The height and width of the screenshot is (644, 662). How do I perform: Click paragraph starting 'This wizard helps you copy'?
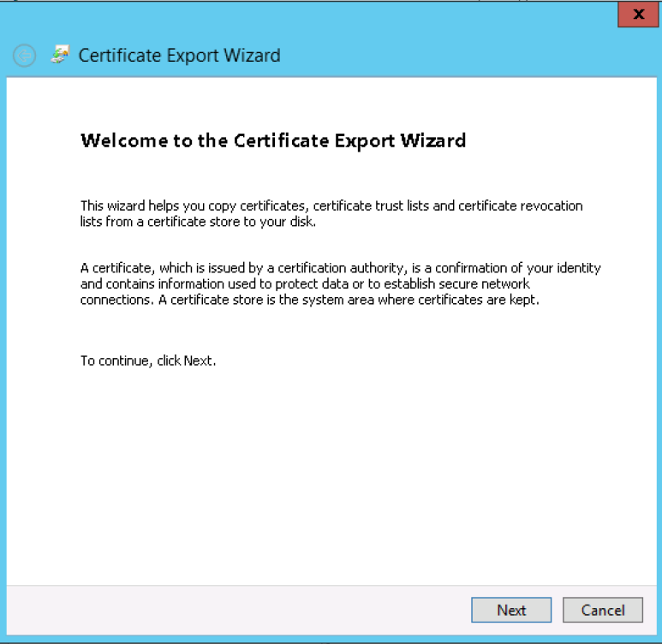[331, 214]
